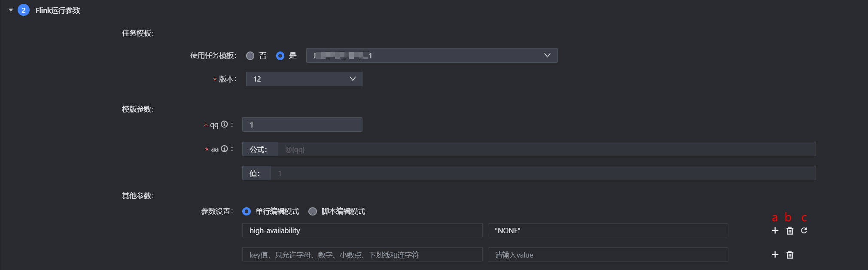Select 是 for 使用任务模板

pos(280,56)
